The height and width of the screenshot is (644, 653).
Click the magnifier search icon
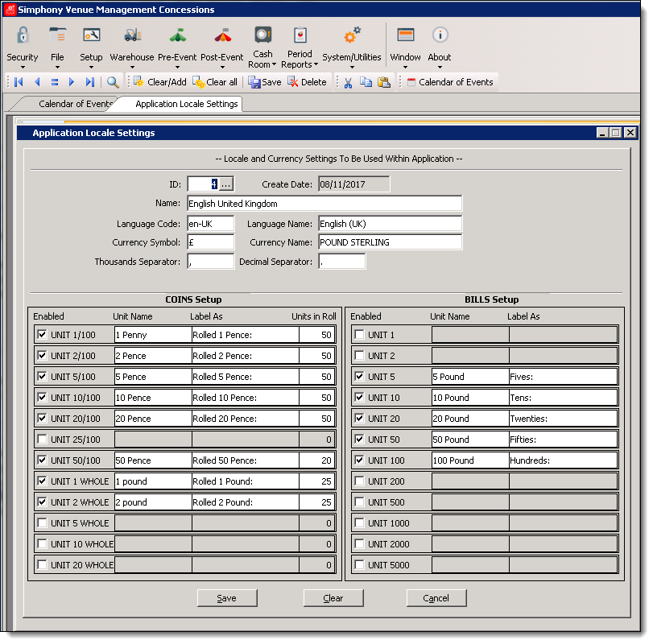(113, 82)
